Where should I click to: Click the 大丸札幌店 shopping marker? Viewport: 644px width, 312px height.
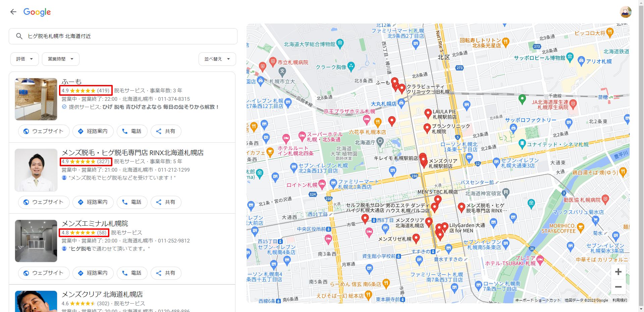pyautogui.click(x=401, y=103)
